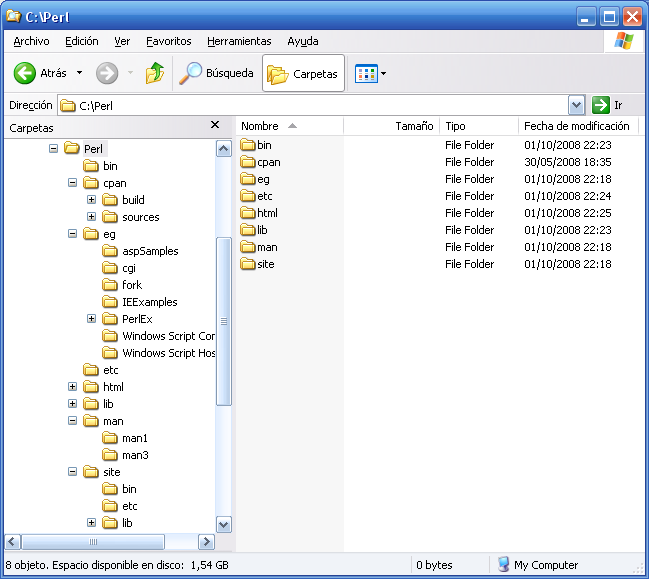
Task: Sort by Fecha de modificación column
Action: (579, 126)
